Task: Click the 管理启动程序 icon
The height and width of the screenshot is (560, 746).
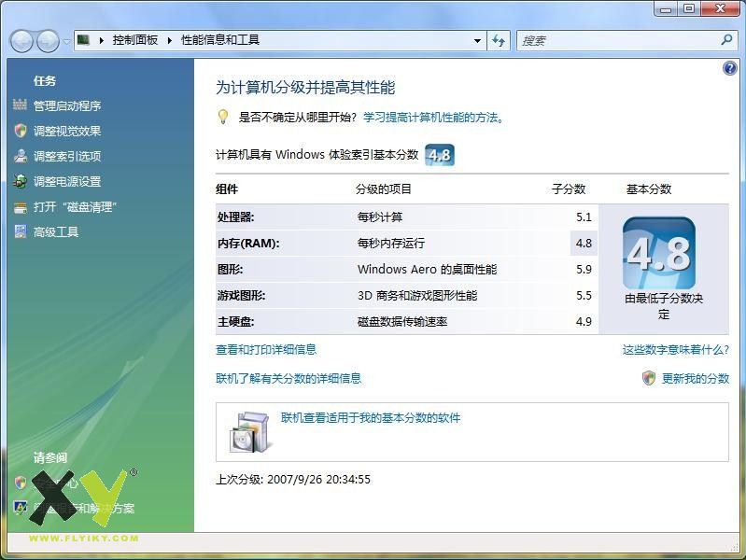Action: [20, 105]
